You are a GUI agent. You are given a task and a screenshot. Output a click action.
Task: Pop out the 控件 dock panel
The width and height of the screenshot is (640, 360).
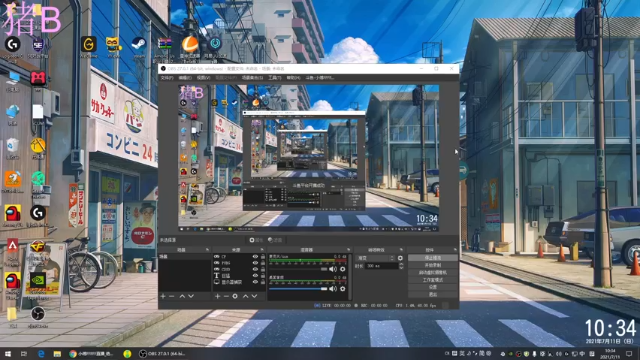click(455, 250)
